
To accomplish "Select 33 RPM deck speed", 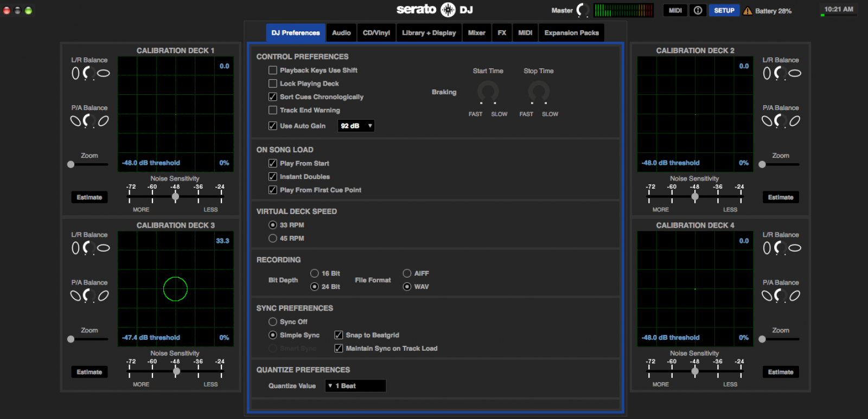I will pyautogui.click(x=273, y=225).
